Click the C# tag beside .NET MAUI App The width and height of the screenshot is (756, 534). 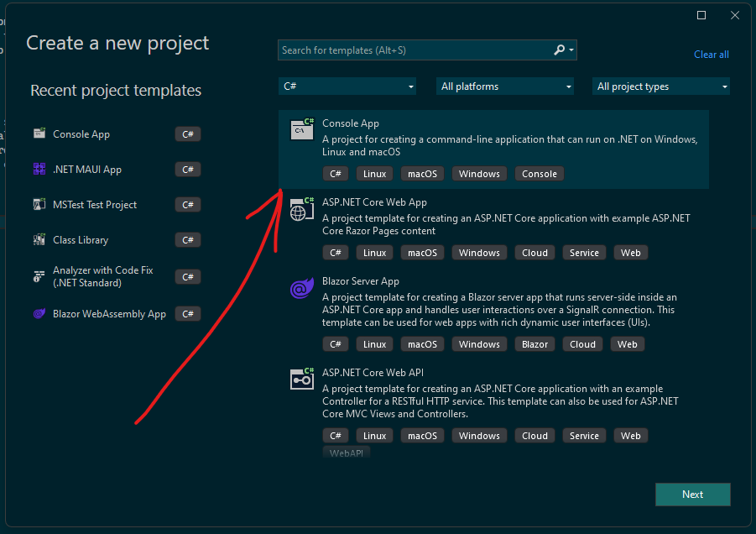(x=188, y=170)
